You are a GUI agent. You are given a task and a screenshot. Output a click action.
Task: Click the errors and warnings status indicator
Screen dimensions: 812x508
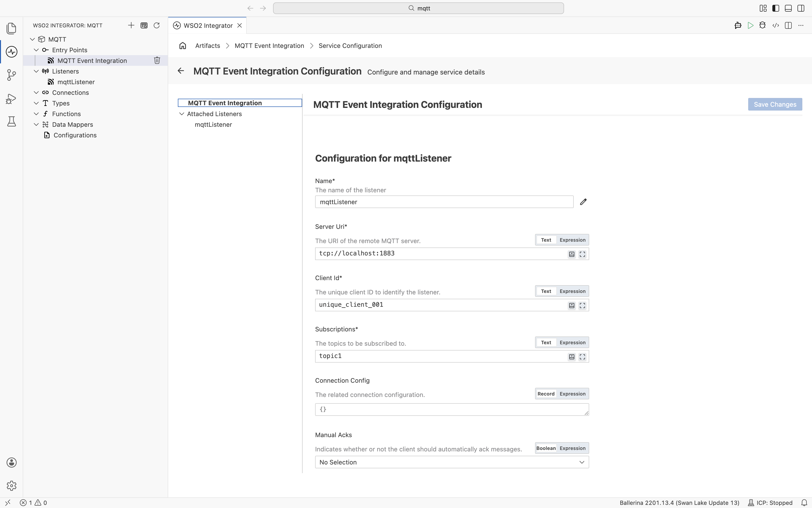33,503
